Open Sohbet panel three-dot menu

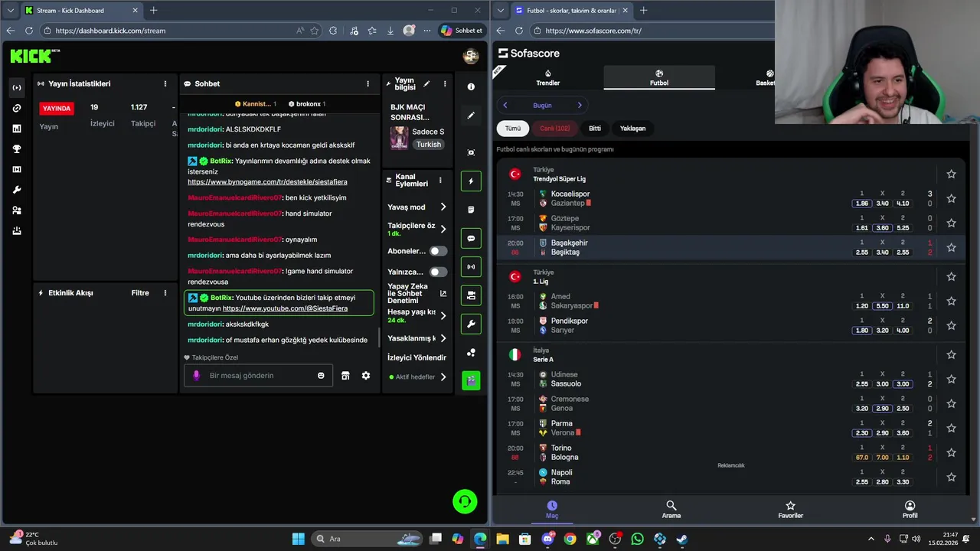tap(367, 84)
